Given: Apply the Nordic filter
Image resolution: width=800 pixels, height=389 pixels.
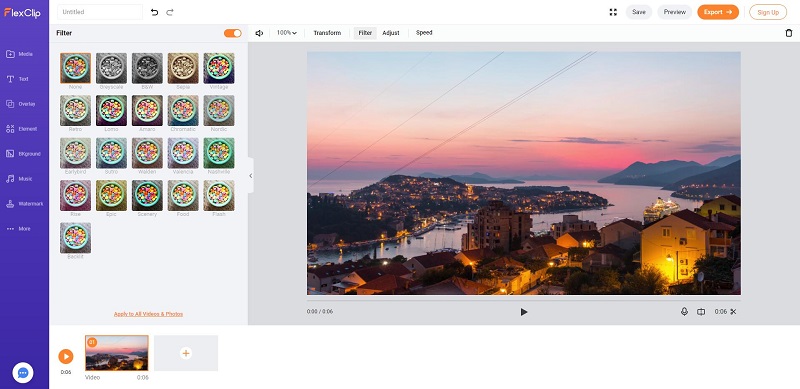Looking at the screenshot, I should [219, 110].
